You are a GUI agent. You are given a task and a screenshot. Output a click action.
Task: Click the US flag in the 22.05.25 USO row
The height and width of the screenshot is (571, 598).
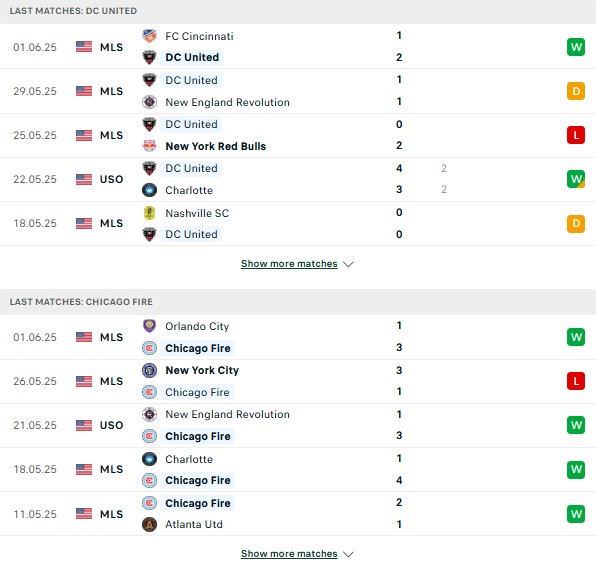pyautogui.click(x=84, y=179)
